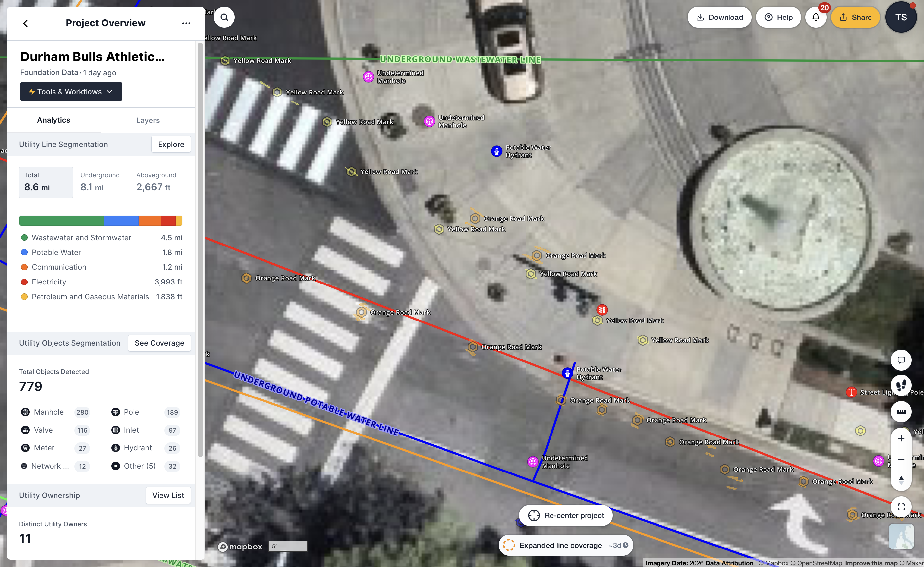Screen dimensions: 924x567
Task: Click the Pole count badge 189
Action: (x=172, y=412)
